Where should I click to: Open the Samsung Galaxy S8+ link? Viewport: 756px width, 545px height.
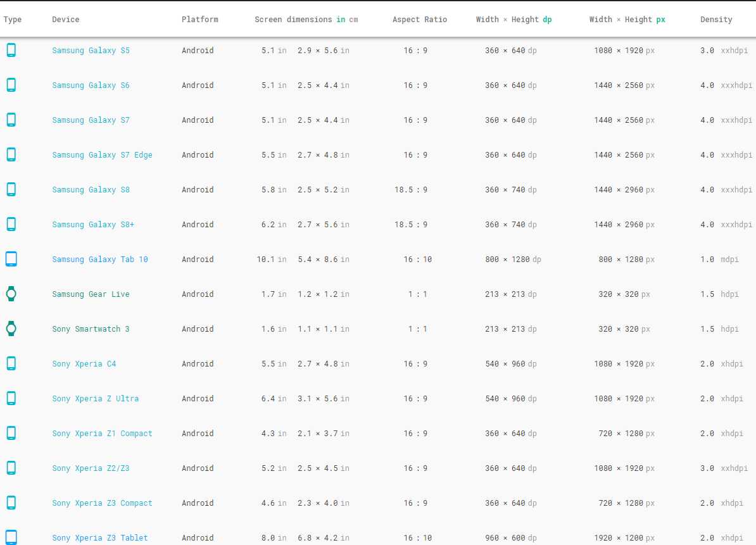93,225
